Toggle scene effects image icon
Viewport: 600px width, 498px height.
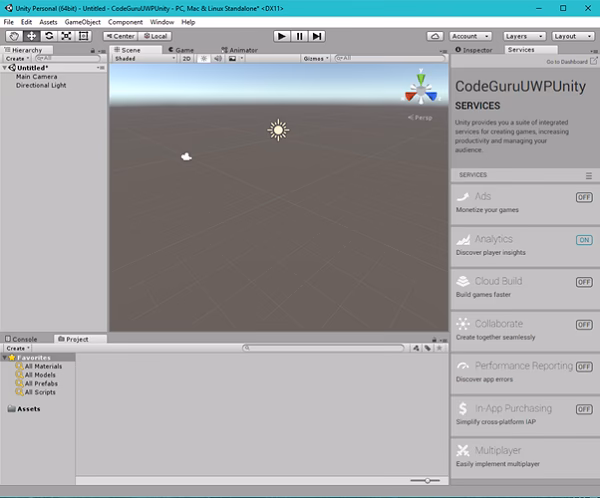232,59
